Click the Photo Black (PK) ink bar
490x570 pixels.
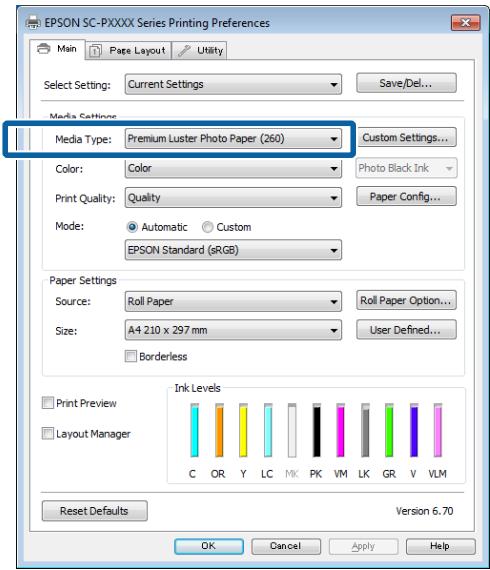[x=317, y=430]
